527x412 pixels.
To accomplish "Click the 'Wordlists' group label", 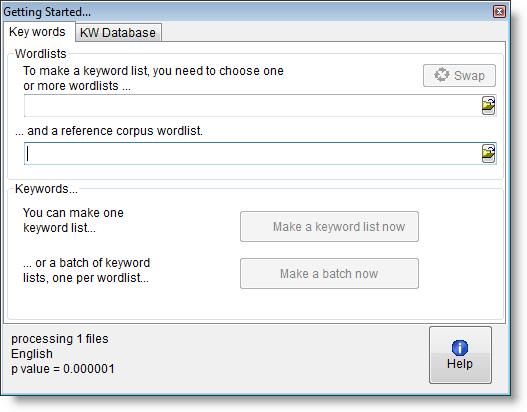I will pos(41,54).
